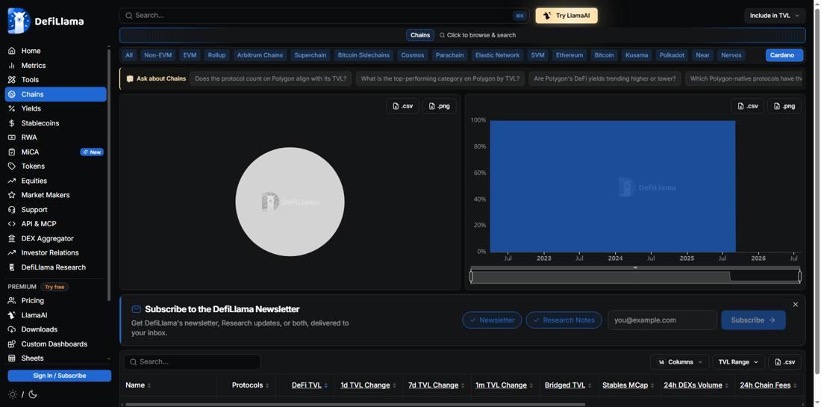Select Non-EVM chain filter

coord(158,55)
